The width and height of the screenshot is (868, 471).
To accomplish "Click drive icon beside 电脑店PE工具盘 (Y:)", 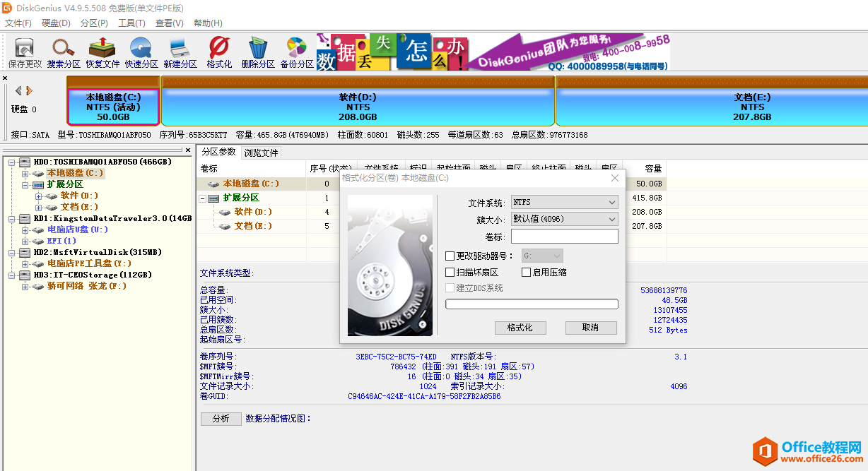I will point(38,263).
